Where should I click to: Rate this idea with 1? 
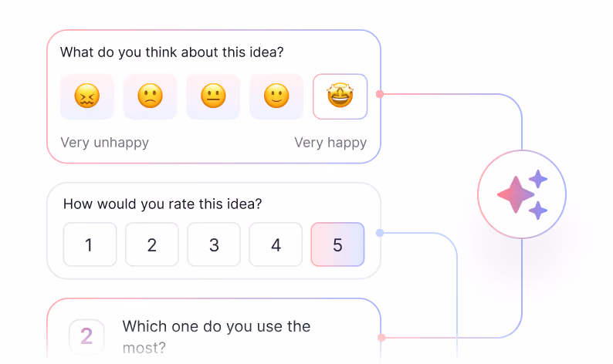tap(90, 244)
